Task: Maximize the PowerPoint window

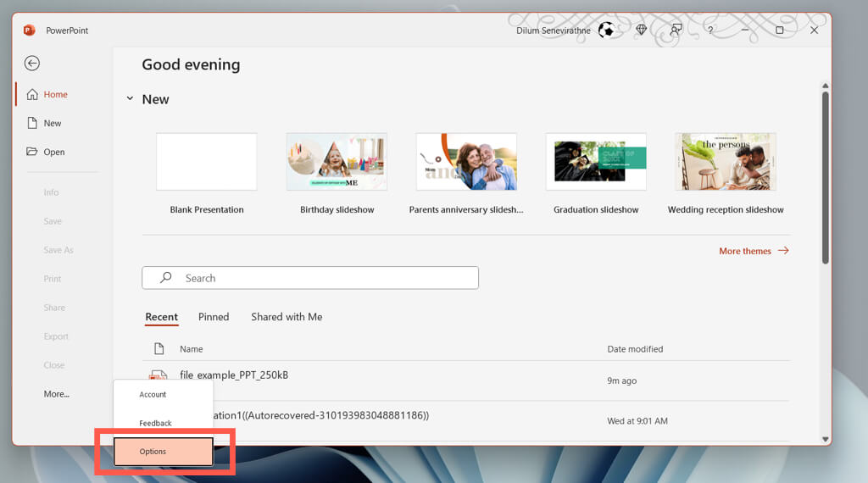Action: [780, 30]
